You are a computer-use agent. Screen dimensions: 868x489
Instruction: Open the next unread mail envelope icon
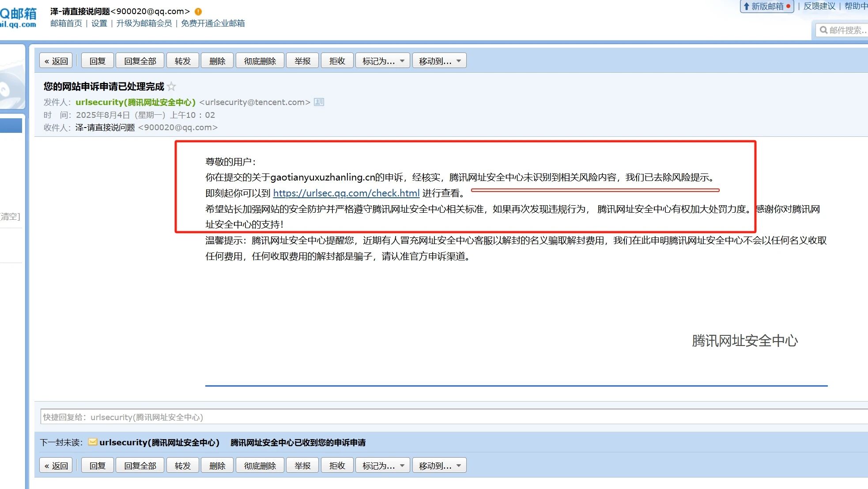[x=93, y=442]
